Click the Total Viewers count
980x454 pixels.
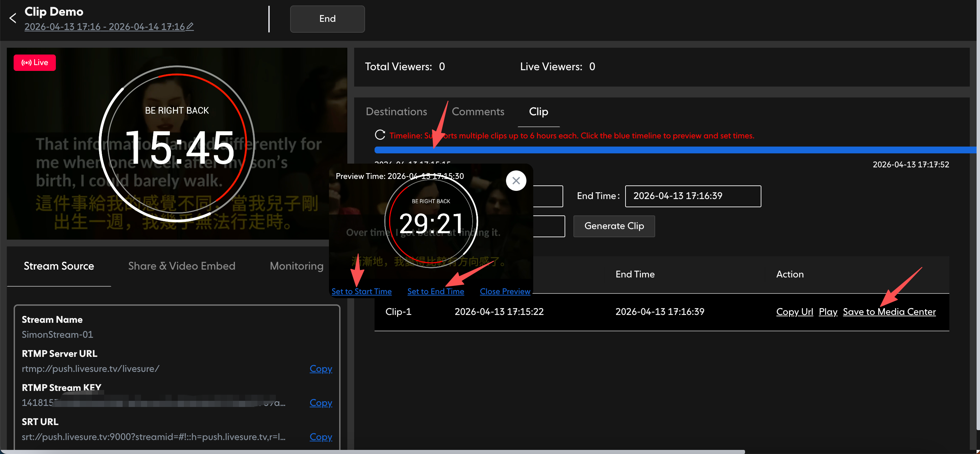pyautogui.click(x=442, y=67)
